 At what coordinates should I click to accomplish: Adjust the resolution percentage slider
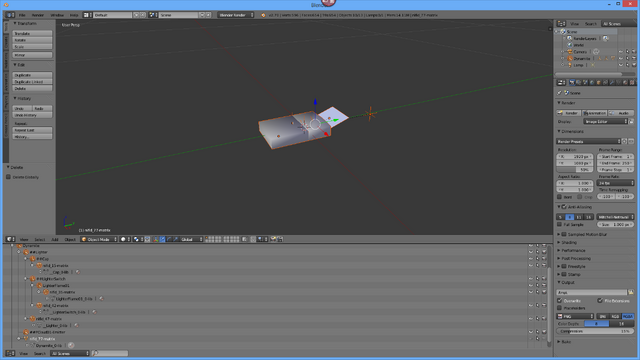coord(575,169)
